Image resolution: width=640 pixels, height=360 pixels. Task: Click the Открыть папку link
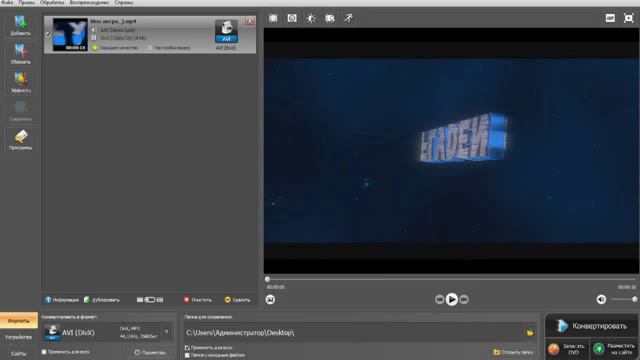tap(513, 352)
